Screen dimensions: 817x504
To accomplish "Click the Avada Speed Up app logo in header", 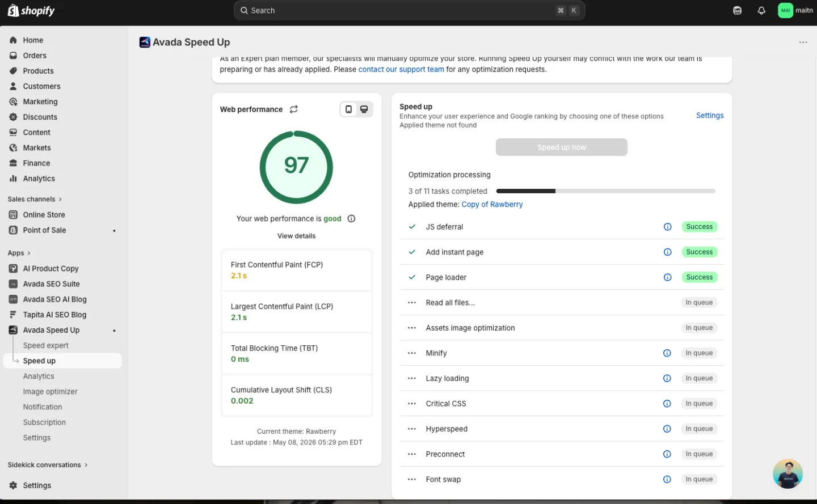I will point(145,42).
